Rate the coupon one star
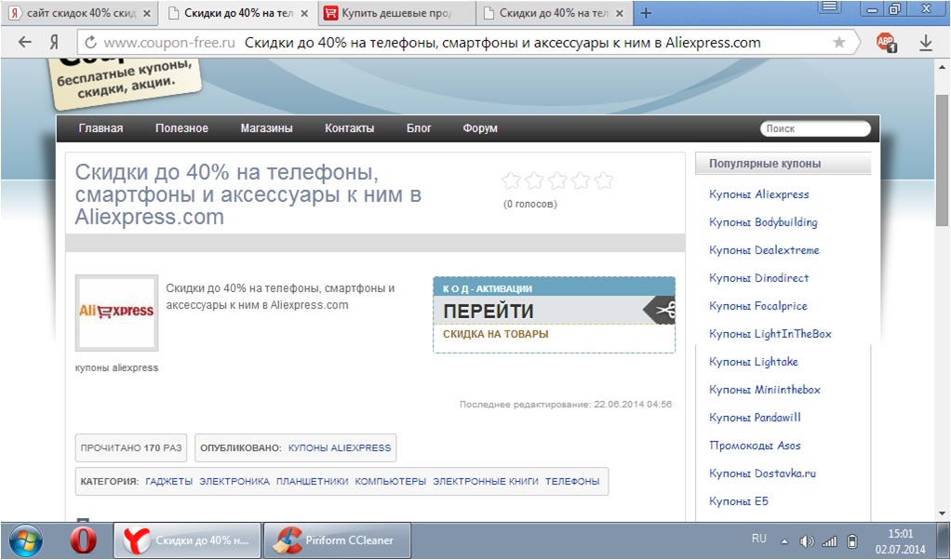 click(511, 180)
